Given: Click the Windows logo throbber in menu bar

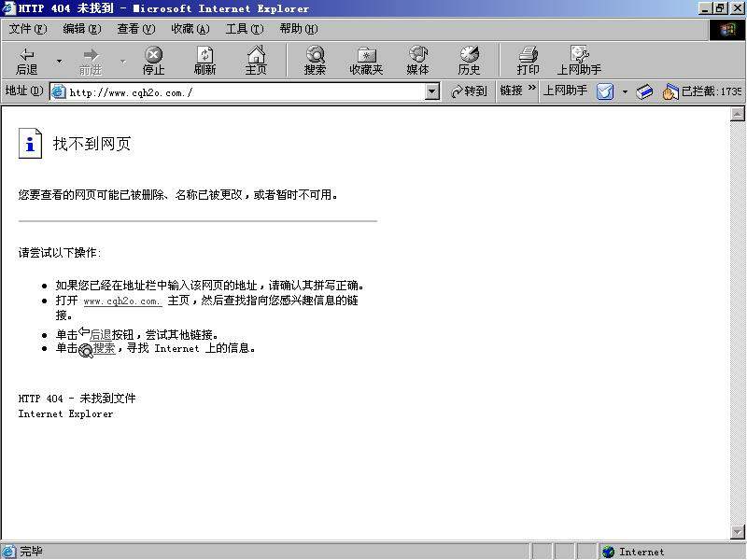Looking at the screenshot, I should coord(727,30).
